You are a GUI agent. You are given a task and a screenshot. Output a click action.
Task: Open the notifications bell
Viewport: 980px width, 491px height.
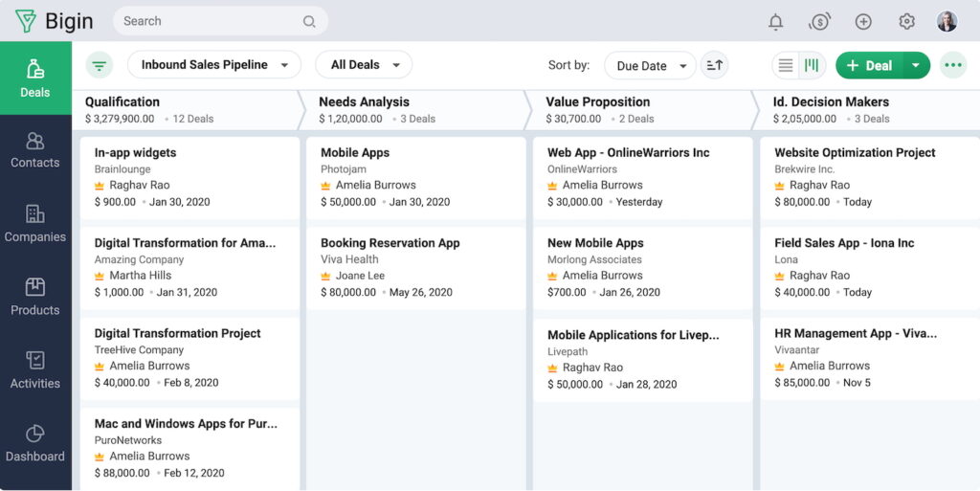[x=775, y=22]
